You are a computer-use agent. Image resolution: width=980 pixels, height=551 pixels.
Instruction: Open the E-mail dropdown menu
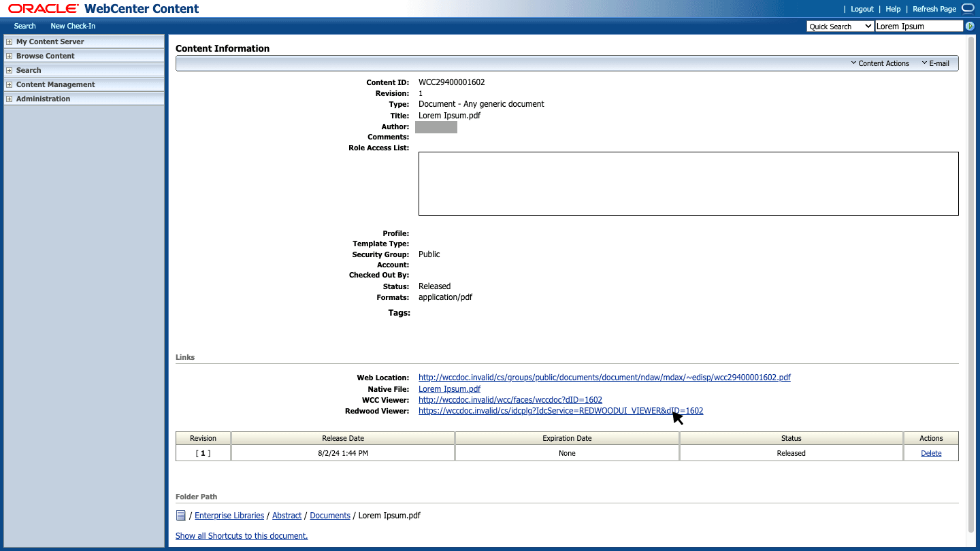pyautogui.click(x=936, y=63)
